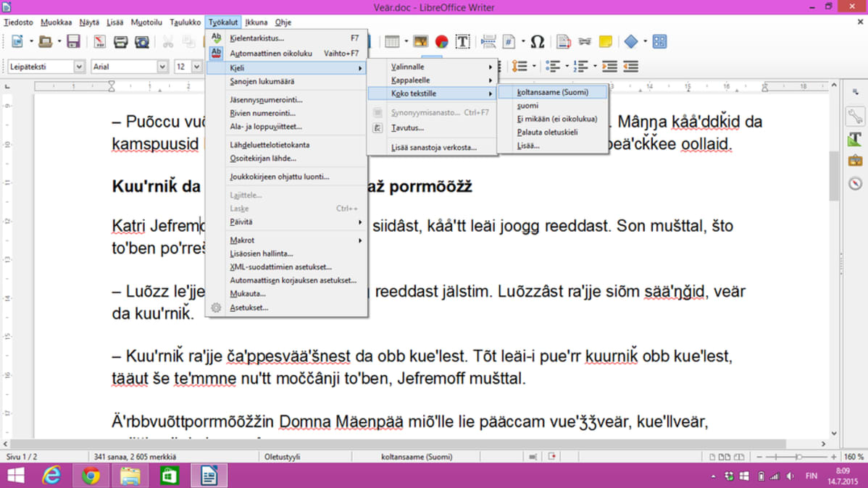Switch to book view layout
Image resolution: width=868 pixels, height=488 pixels.
[739, 457]
